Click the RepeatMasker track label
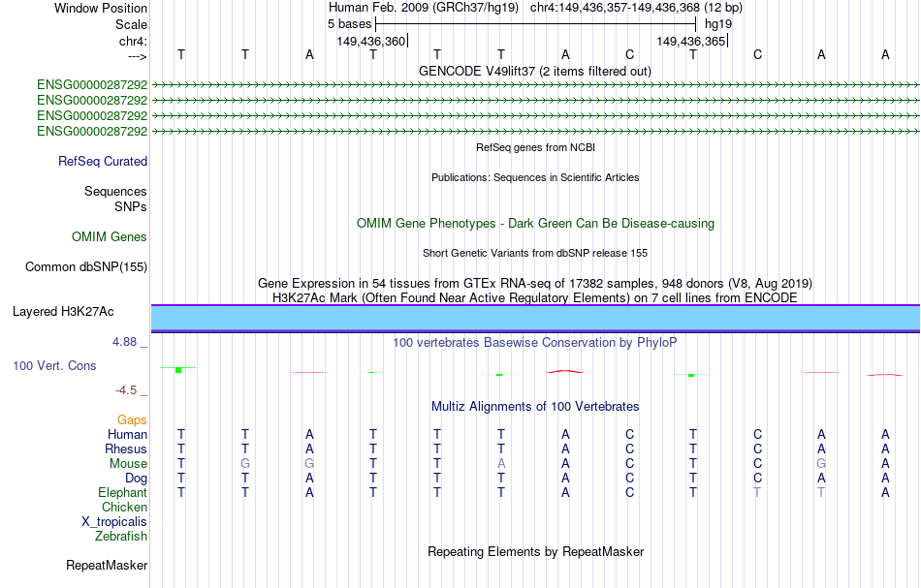921x588 pixels. 107,565
